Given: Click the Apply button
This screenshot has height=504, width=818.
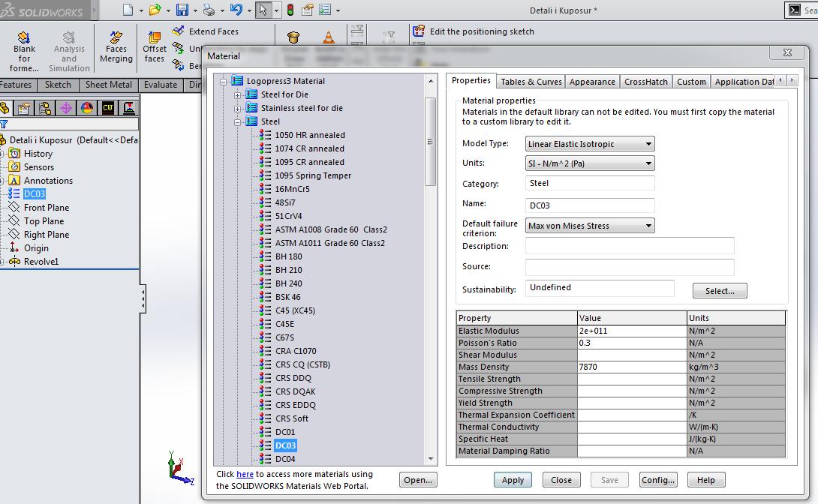Looking at the screenshot, I should click(513, 480).
